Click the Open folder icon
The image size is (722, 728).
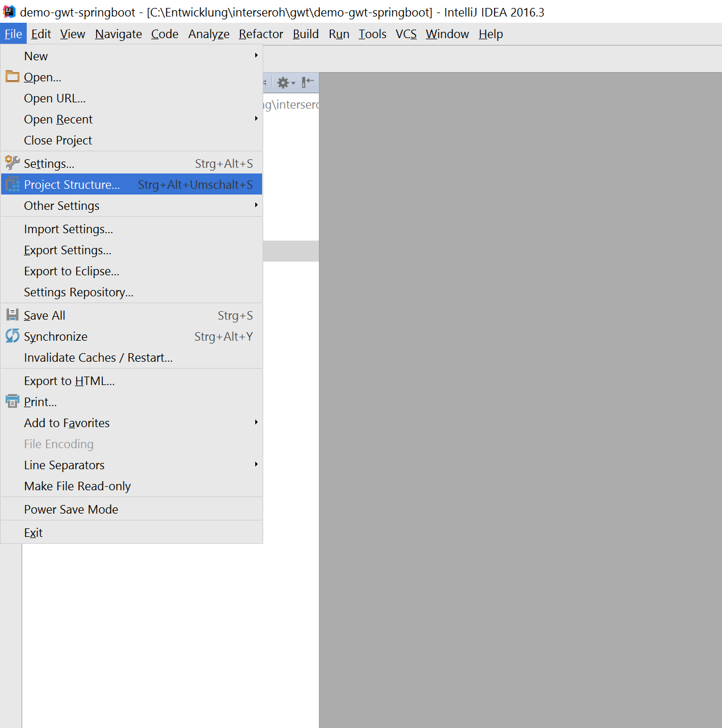pos(13,76)
